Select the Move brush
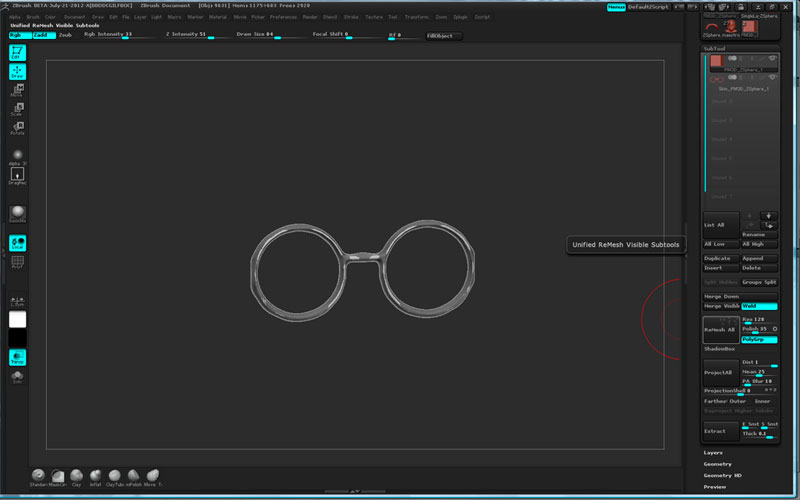800x500 pixels. pyautogui.click(x=152, y=478)
